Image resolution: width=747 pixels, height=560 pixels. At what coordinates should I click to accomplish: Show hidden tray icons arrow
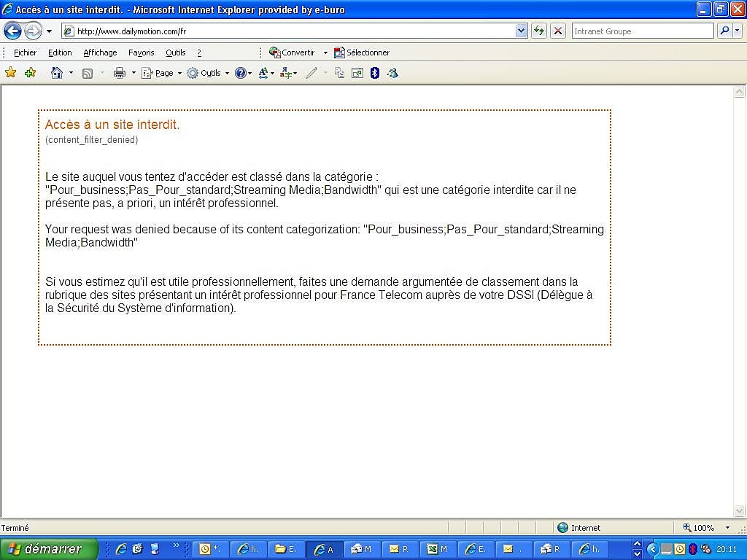point(653,550)
